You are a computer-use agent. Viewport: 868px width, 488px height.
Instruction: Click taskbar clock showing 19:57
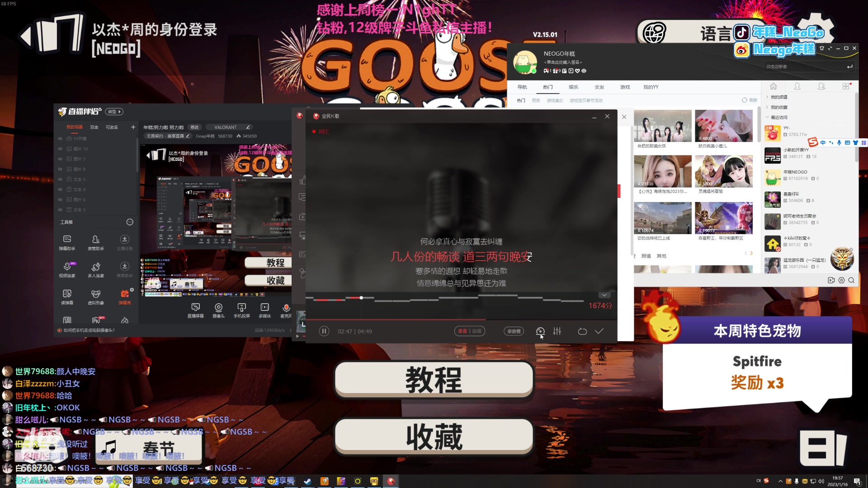tap(837, 481)
